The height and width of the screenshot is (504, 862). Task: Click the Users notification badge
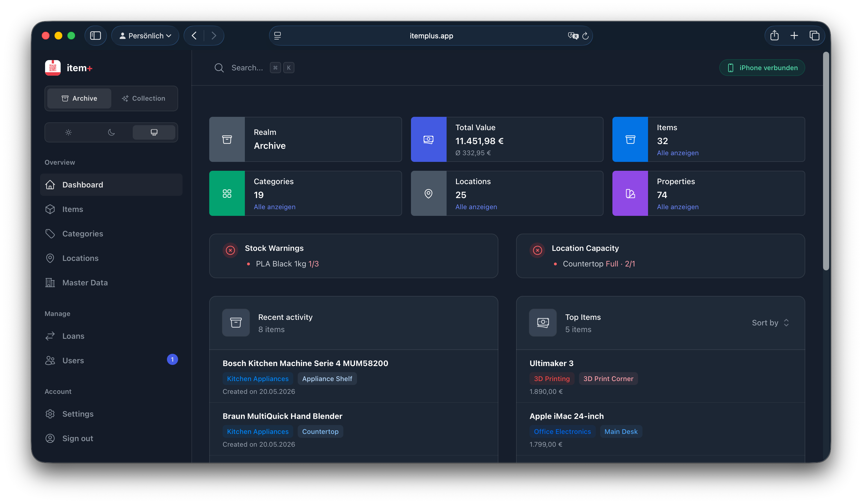tap(173, 359)
